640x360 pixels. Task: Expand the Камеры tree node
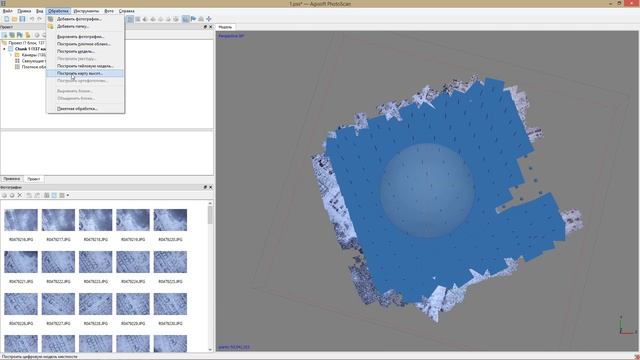click(11, 55)
